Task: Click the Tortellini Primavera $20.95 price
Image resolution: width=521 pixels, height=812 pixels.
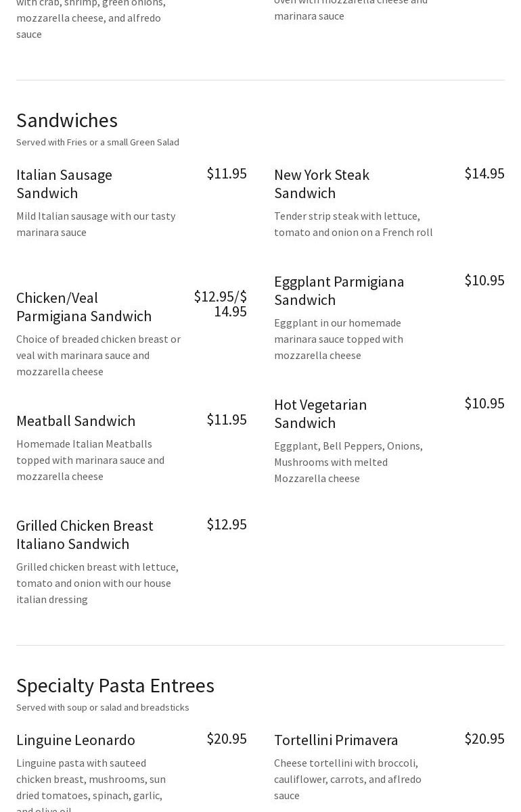Action: [484, 738]
